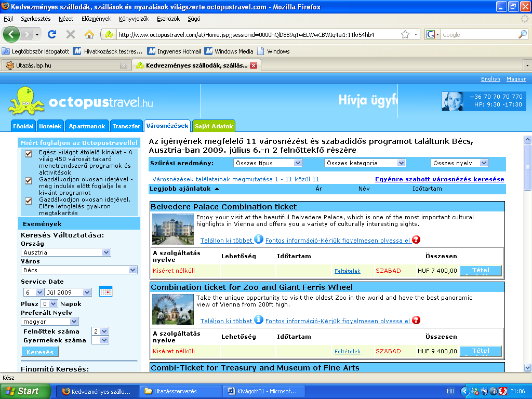The image size is (532, 399).
Task: Expand the Összes típus filter dropdown
Action: point(268,163)
